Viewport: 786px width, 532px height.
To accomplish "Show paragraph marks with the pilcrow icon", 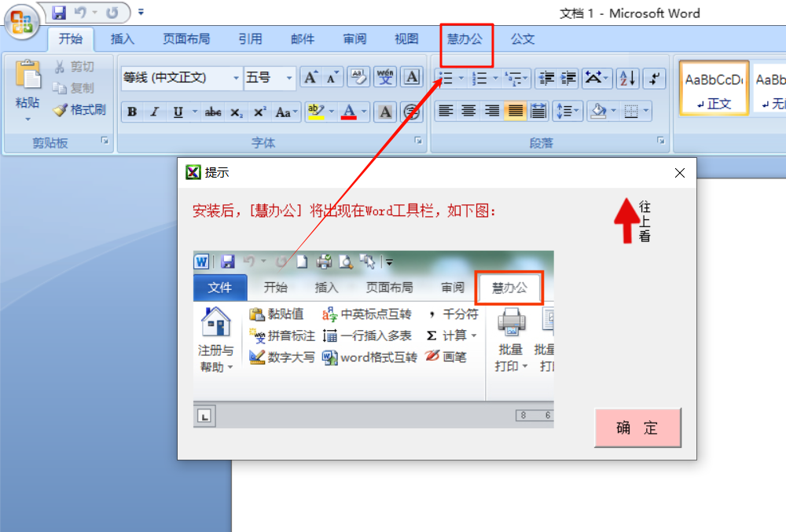I will (654, 78).
